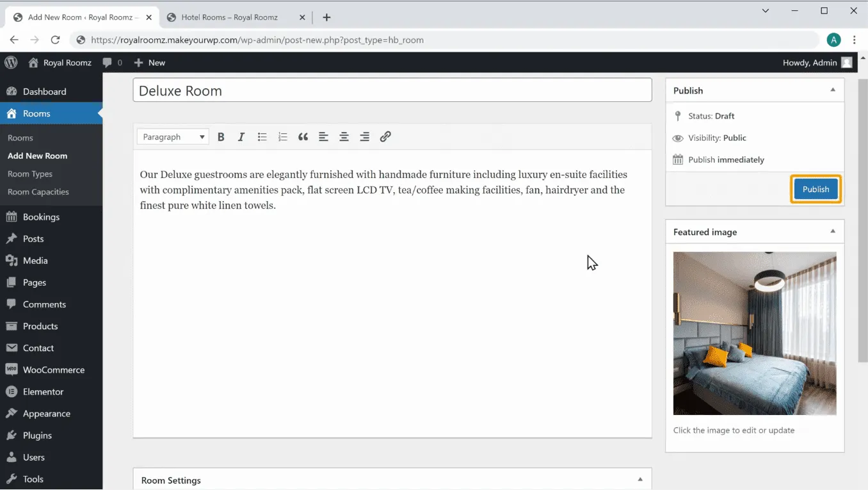Click the Deluxe Room title field

click(392, 90)
